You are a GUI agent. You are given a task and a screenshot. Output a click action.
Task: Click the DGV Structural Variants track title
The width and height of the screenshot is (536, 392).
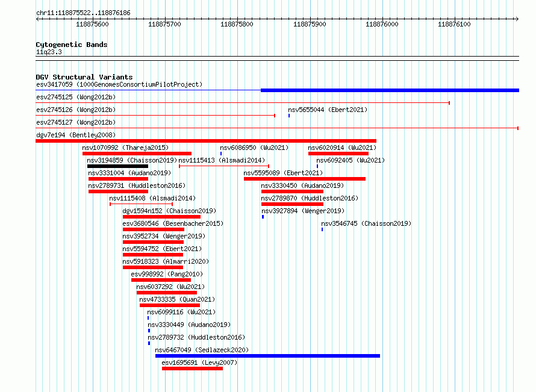[84, 77]
